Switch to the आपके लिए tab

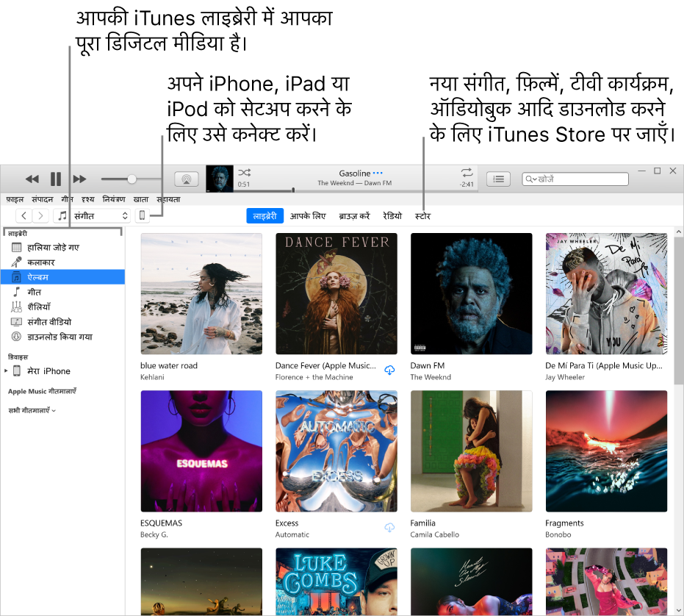pos(309,215)
